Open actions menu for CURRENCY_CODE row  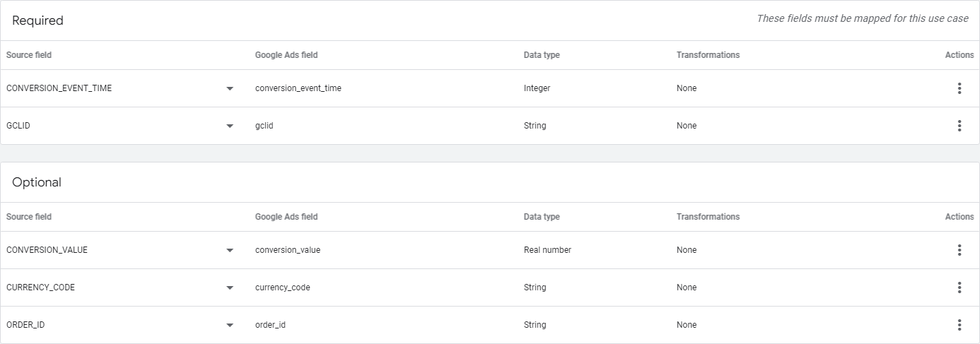coord(959,287)
